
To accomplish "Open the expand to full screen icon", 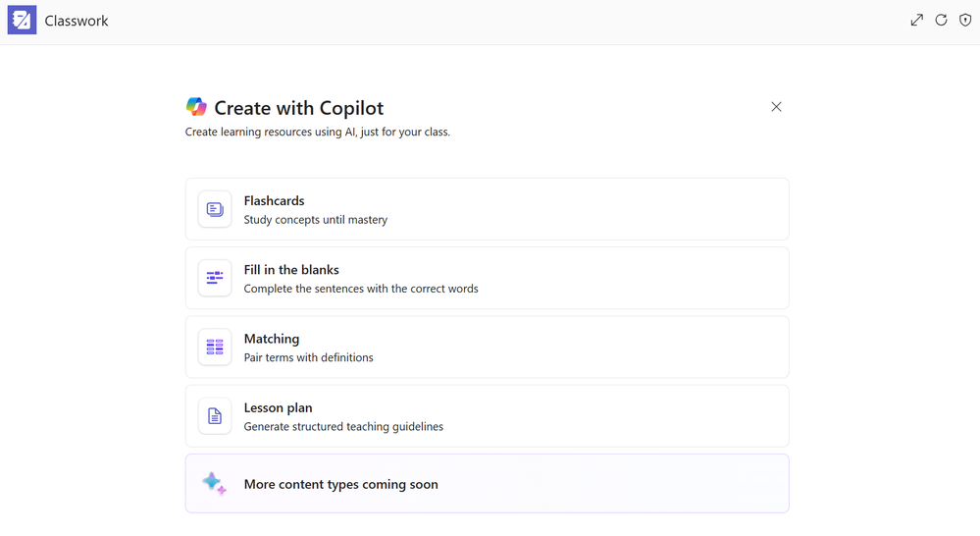I will pyautogui.click(x=916, y=20).
